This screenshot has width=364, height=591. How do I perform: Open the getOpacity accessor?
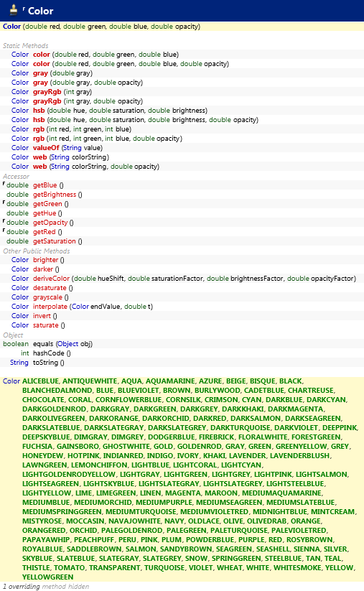(x=50, y=223)
